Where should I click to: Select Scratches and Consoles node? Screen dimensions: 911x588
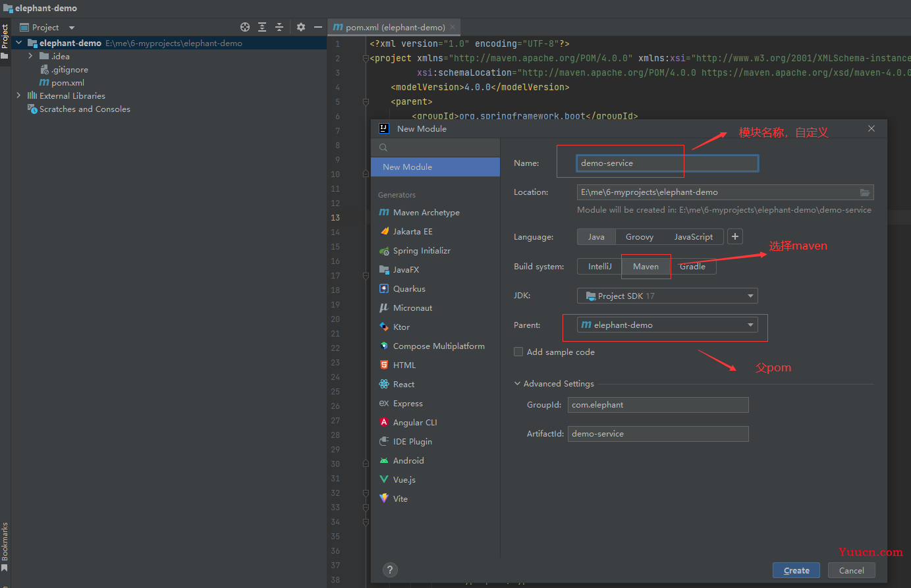pyautogui.click(x=78, y=109)
